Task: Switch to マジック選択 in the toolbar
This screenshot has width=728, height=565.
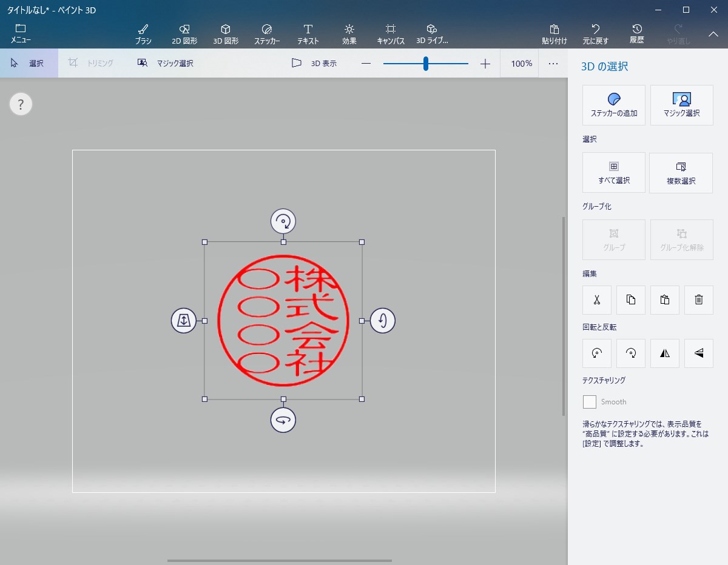Action: [x=165, y=63]
